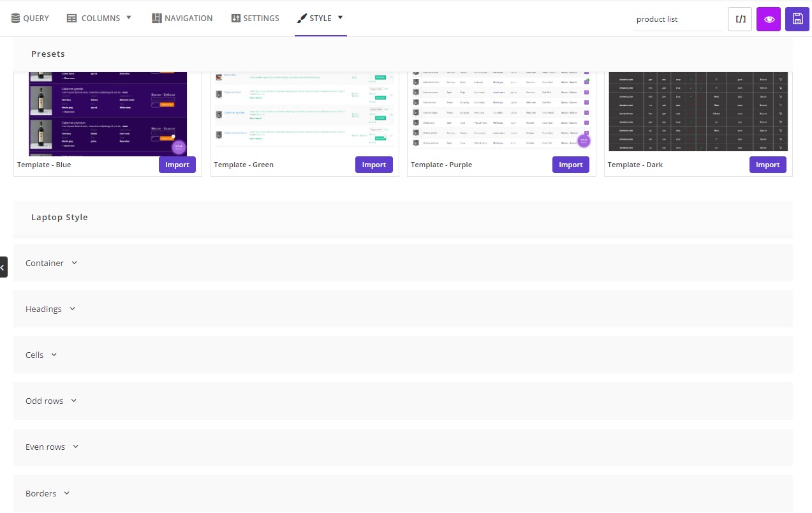The width and height of the screenshot is (812, 513).
Task: Click the layout icon beside Navigation
Action: click(156, 19)
